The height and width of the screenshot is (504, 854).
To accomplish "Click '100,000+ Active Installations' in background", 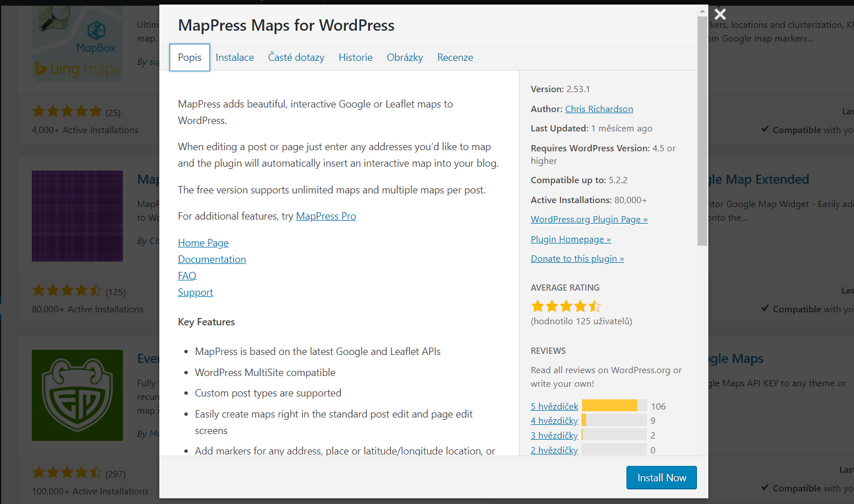I will [90, 491].
